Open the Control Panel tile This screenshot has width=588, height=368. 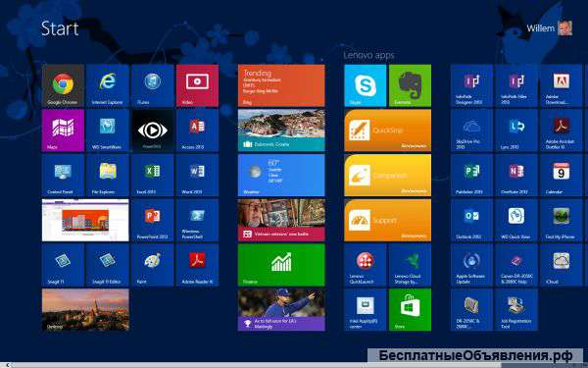(x=63, y=176)
